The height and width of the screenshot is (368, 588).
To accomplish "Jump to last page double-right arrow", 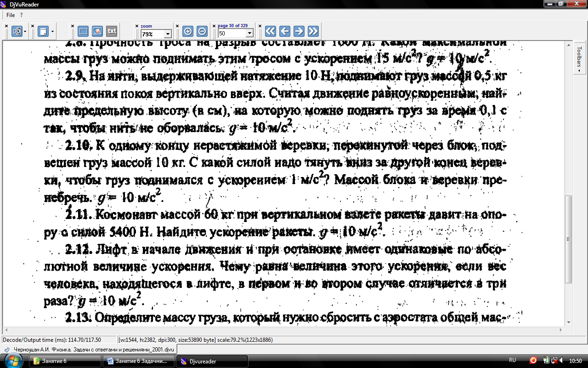I will click(x=313, y=31).
